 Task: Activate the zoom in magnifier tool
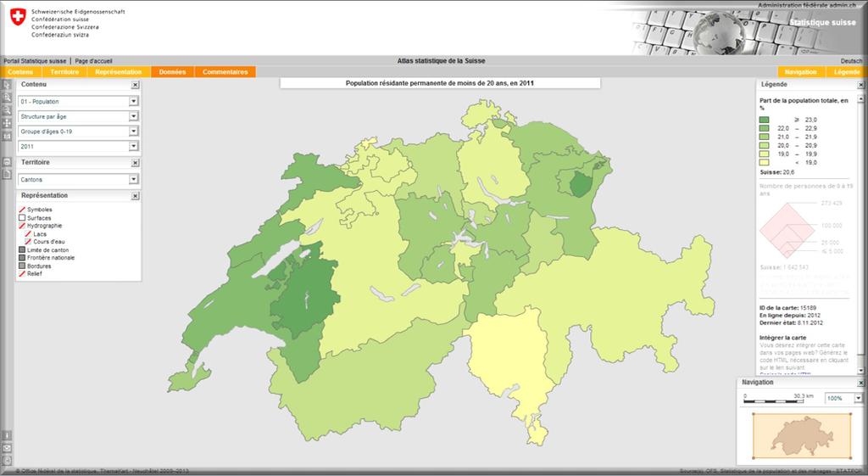click(x=7, y=98)
